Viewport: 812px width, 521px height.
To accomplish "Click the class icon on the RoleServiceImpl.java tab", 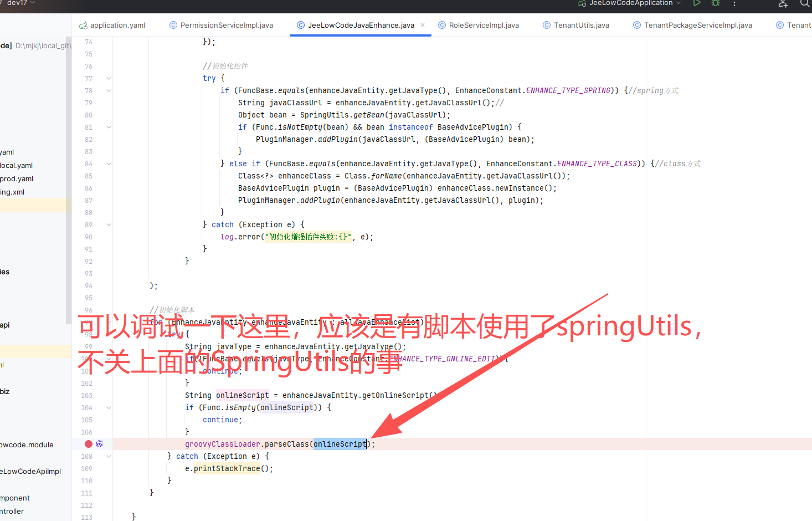I will 442,25.
